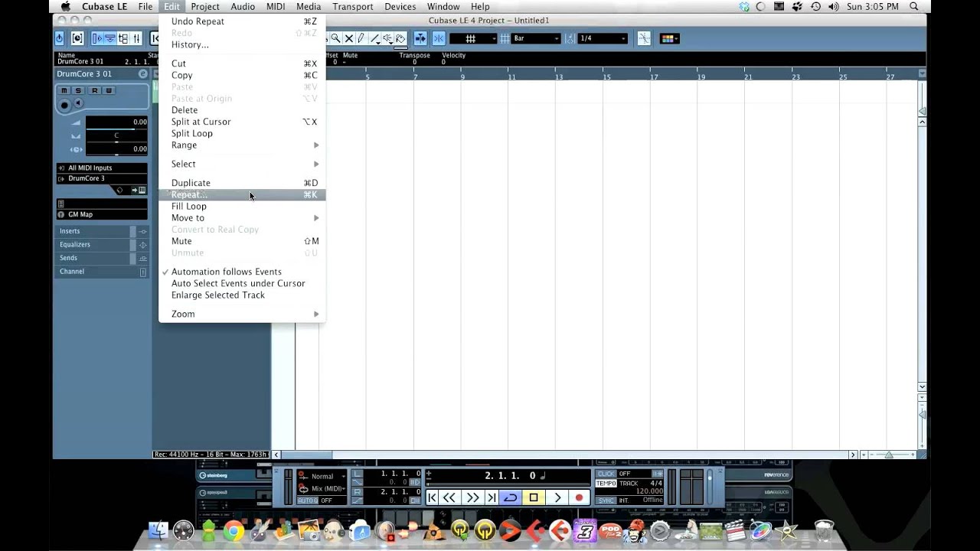The image size is (980, 551).
Task: Open the All MIDI Inputs routing dropdown
Action: 101,168
